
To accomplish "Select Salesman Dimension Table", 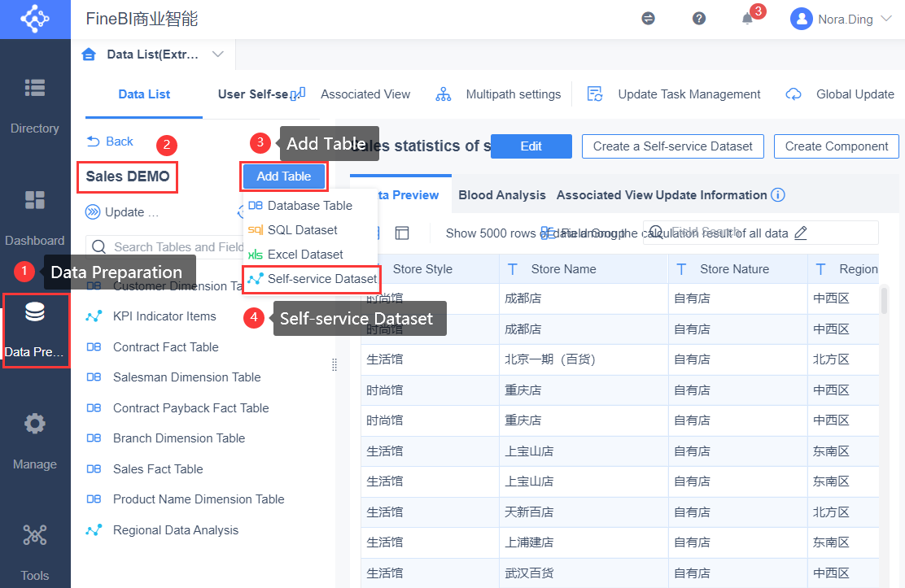I will point(187,377).
